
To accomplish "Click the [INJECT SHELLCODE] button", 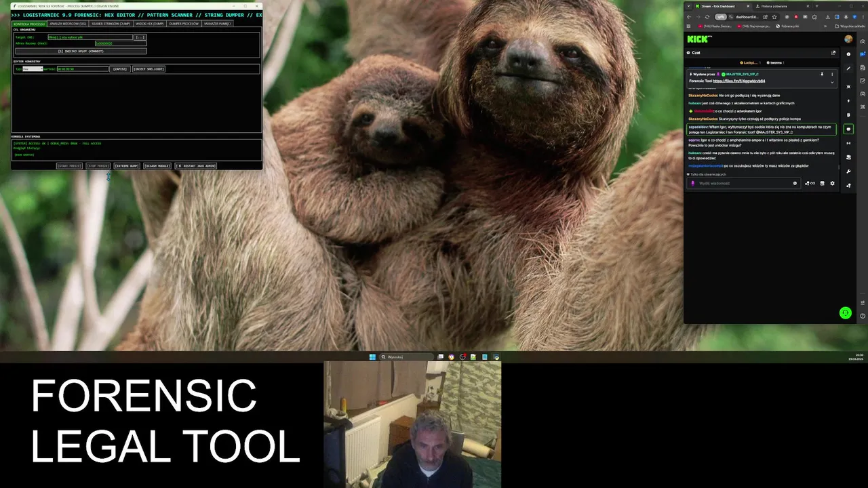I will pos(149,69).
